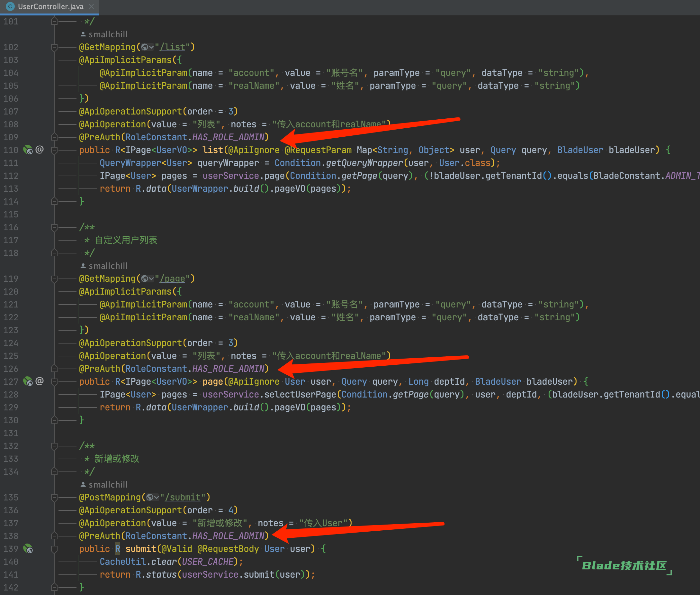Click selectUserPage on line 128
Image resolution: width=700 pixels, height=595 pixels.
coord(300,394)
